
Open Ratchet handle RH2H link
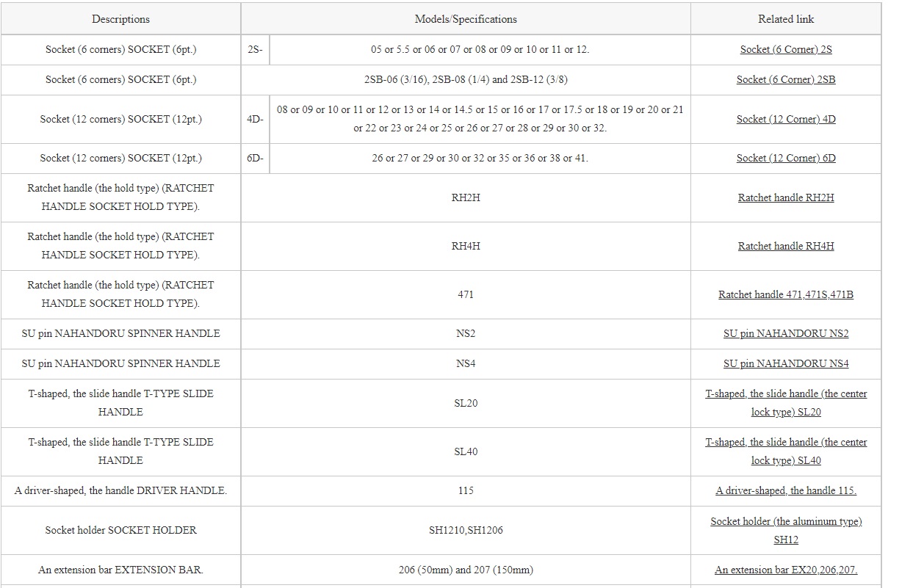point(786,197)
